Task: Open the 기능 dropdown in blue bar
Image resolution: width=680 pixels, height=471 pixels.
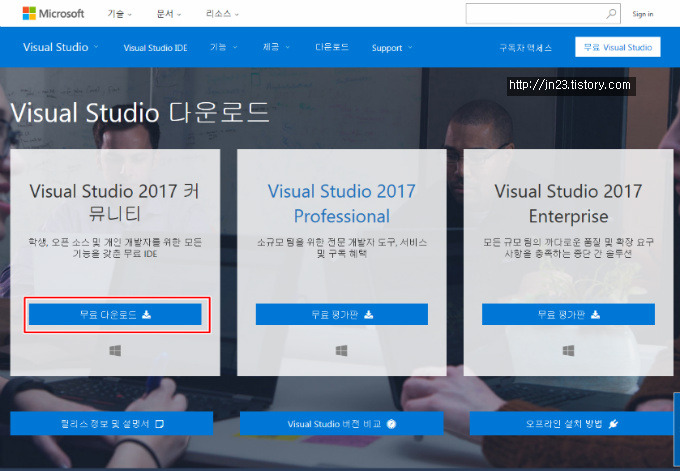Action: point(224,47)
